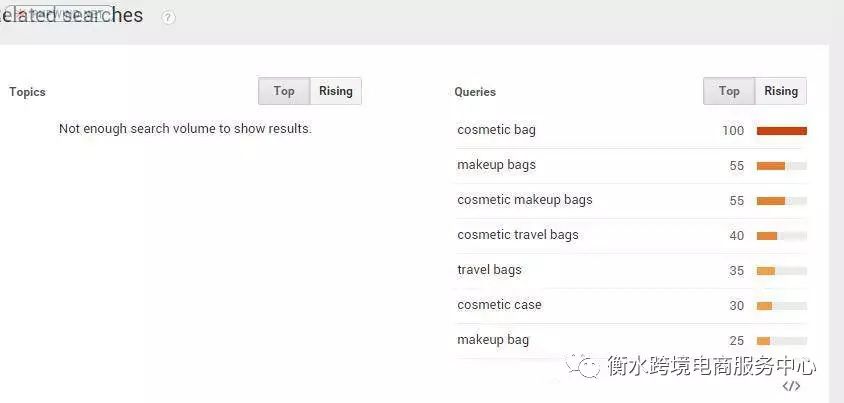Select the Queries Rising toggle

click(x=781, y=91)
